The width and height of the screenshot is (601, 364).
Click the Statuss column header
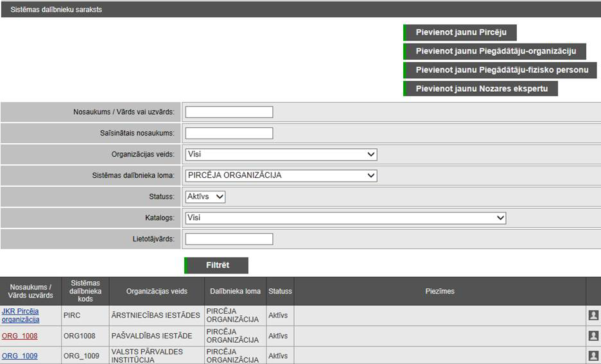click(x=280, y=291)
